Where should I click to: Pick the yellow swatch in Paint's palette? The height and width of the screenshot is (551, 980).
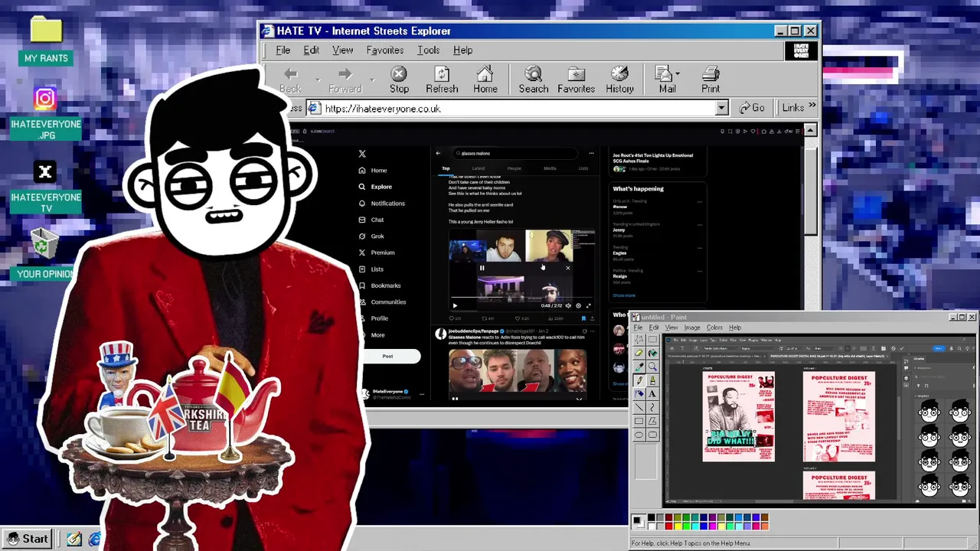pyautogui.click(x=678, y=527)
